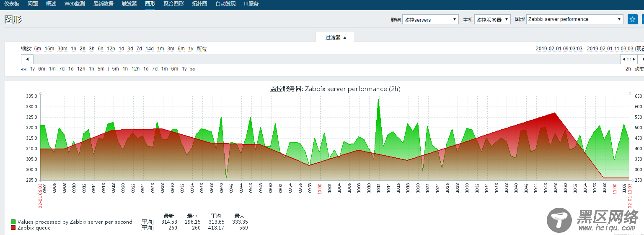
Task: Click the gray time scrollbar track
Action: coord(327,59)
